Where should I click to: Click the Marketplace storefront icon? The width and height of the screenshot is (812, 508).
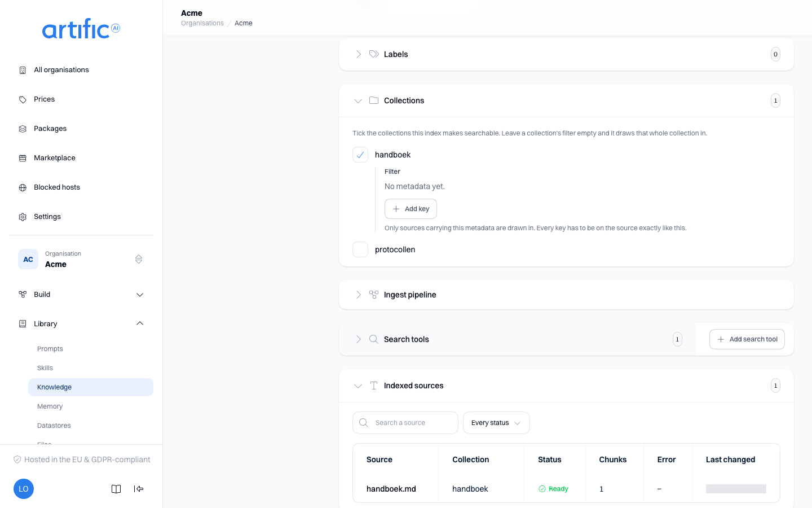pos(23,158)
